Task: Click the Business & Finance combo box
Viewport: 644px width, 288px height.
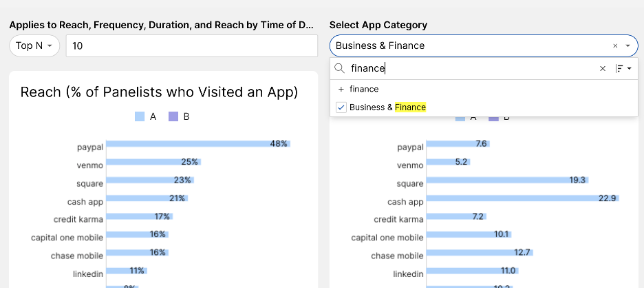Action: [x=468, y=46]
